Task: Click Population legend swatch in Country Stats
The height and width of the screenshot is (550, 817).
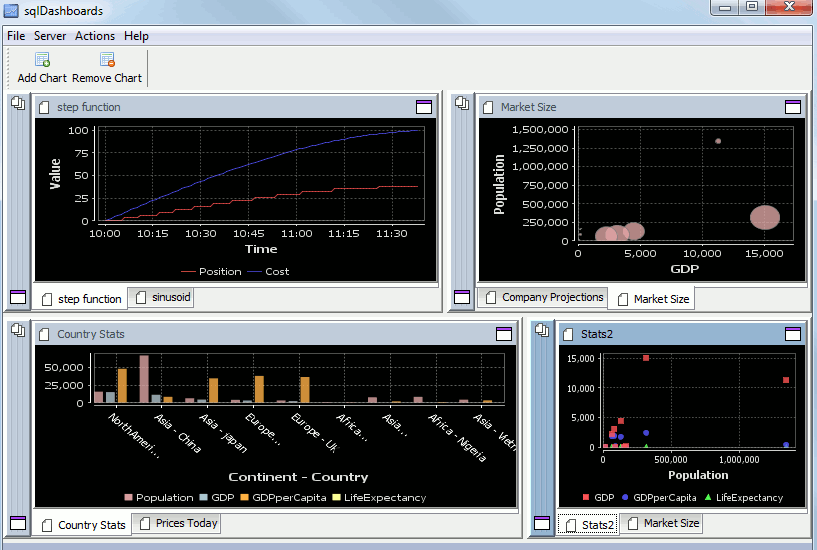Action: 129,497
